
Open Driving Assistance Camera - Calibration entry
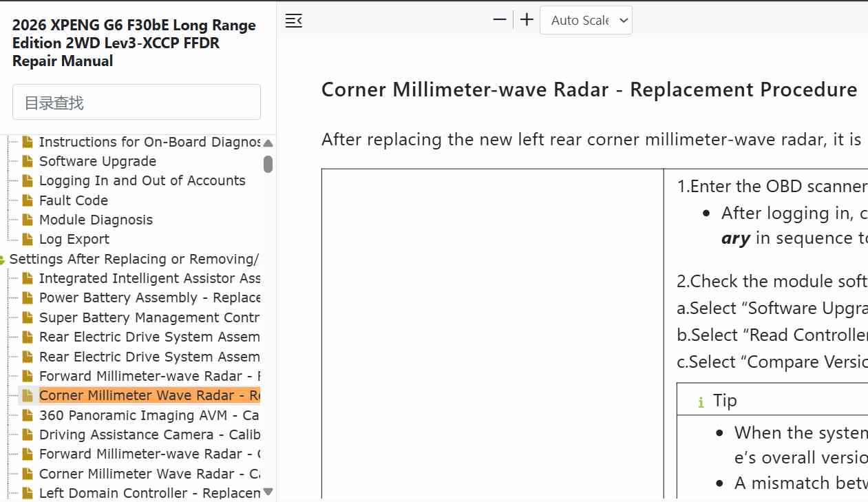click(149, 435)
